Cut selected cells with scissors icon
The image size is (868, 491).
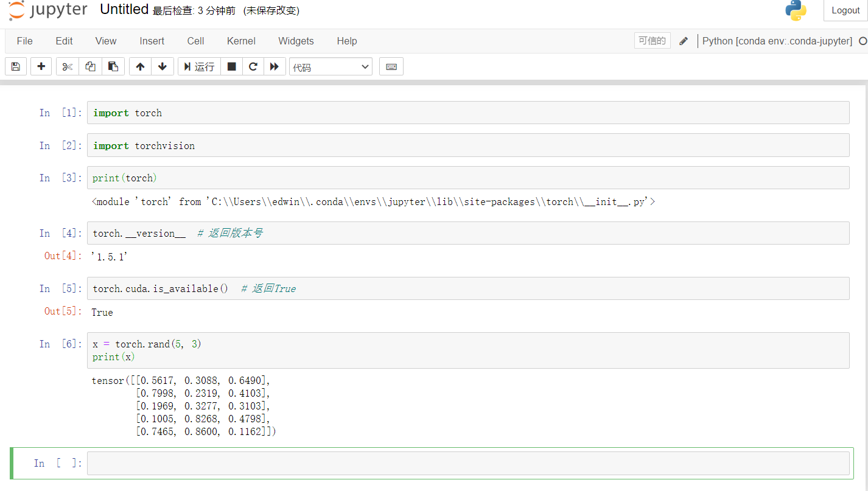68,66
